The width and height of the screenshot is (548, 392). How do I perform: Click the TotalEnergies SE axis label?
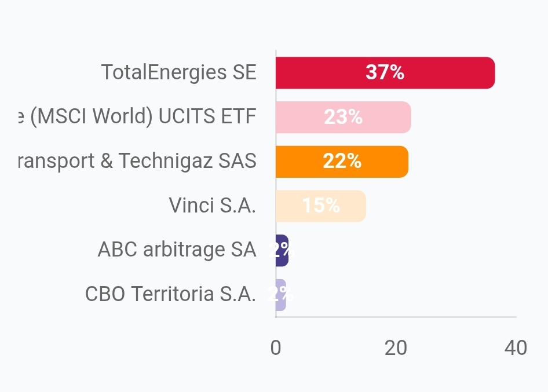click(x=178, y=72)
